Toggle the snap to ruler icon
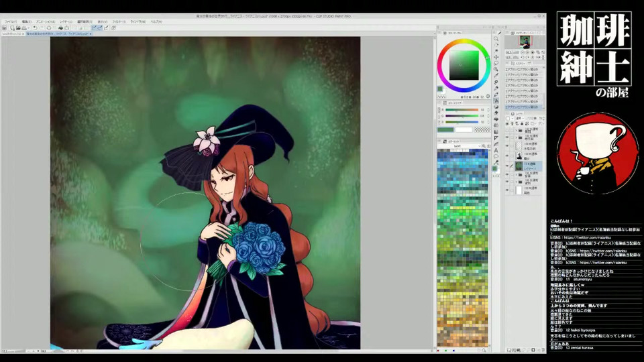The height and width of the screenshot is (362, 644). 95,28
